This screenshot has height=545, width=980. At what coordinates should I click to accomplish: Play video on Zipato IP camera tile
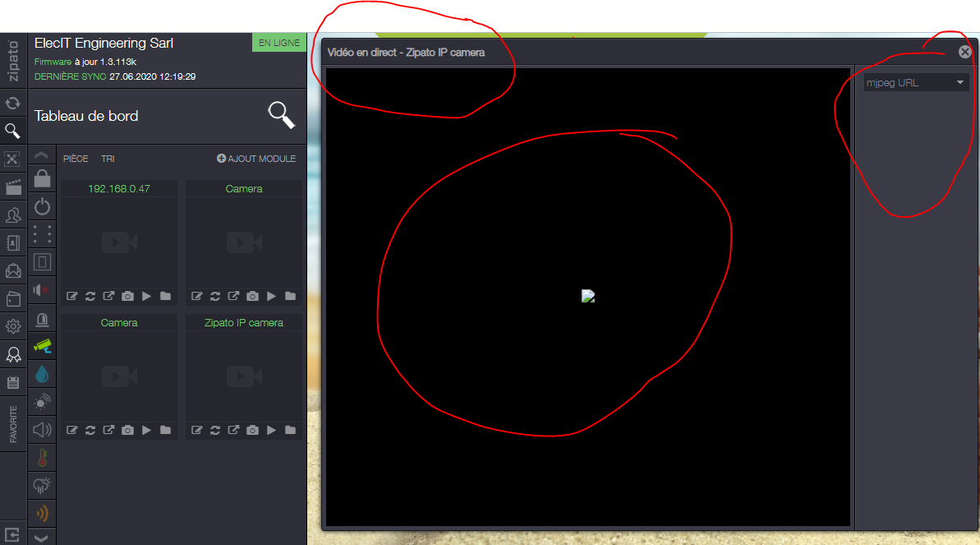[x=271, y=430]
